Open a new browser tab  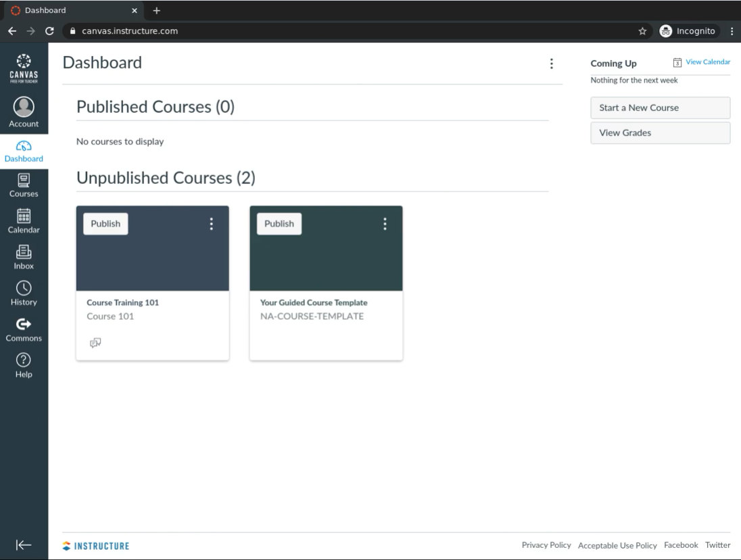coord(157,10)
